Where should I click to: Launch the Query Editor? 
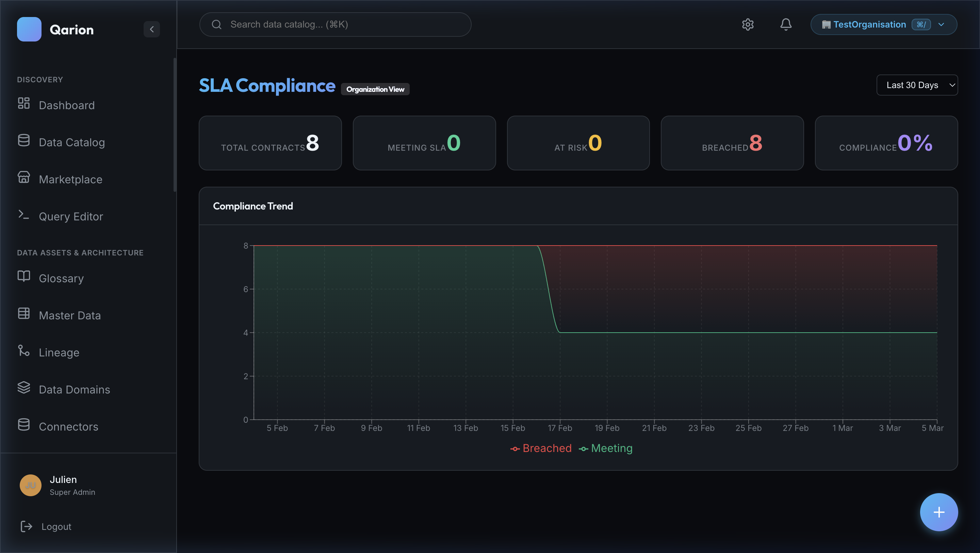tap(71, 216)
